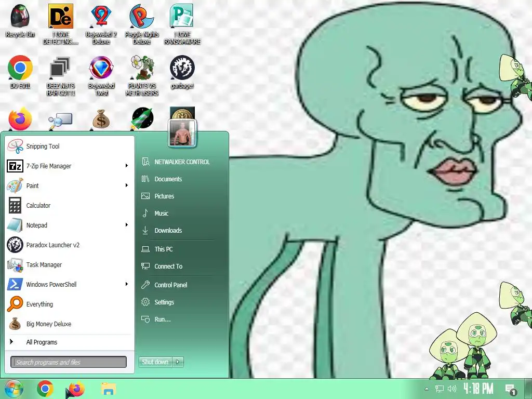This screenshot has height=399, width=532.
Task: Expand 7-Zip File Manager submenu arrow
Action: [x=127, y=166]
